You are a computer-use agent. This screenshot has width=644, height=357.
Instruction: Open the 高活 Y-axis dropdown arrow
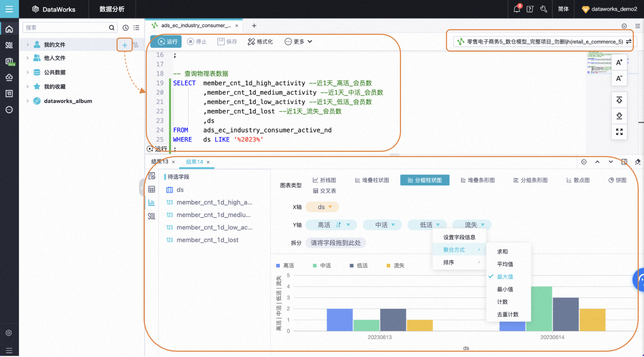(348, 225)
